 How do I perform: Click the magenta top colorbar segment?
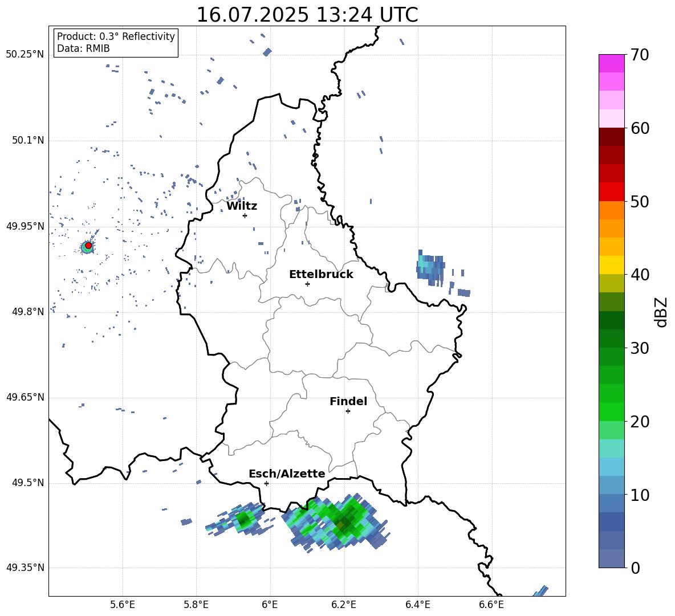pyautogui.click(x=612, y=63)
